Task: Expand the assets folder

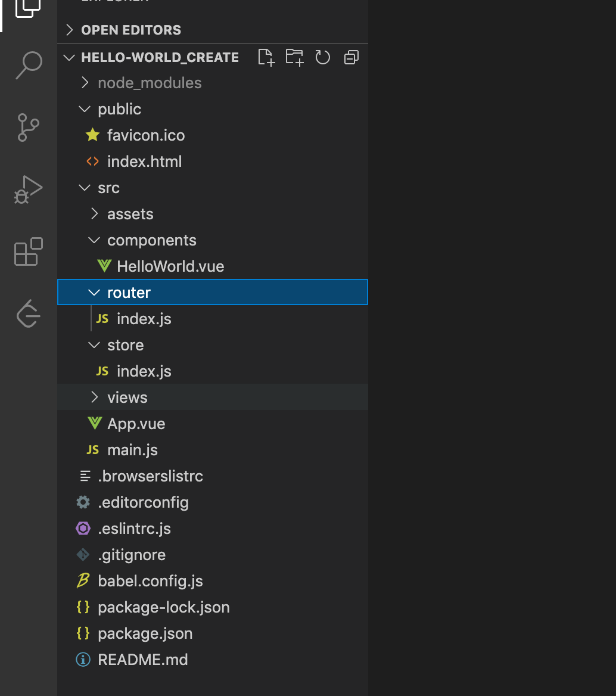Action: 130,214
